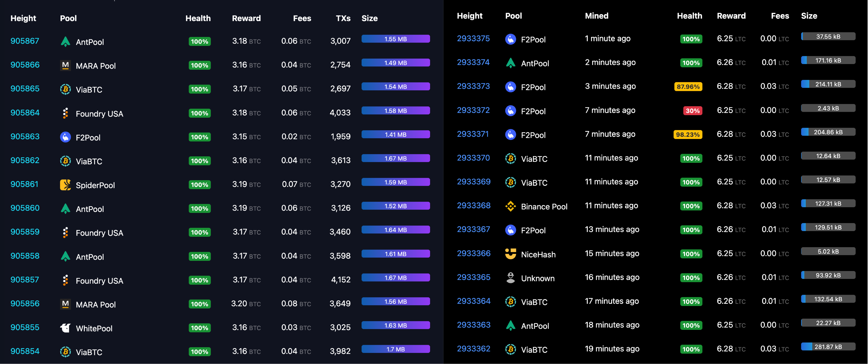The image size is (868, 364).
Task: Click the AntPool icon beside block 905867
Action: click(65, 41)
